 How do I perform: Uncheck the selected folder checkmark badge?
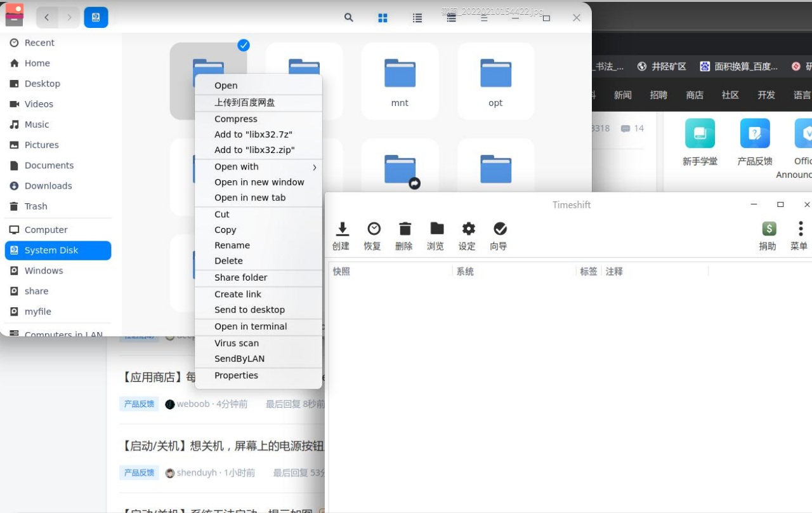click(244, 45)
